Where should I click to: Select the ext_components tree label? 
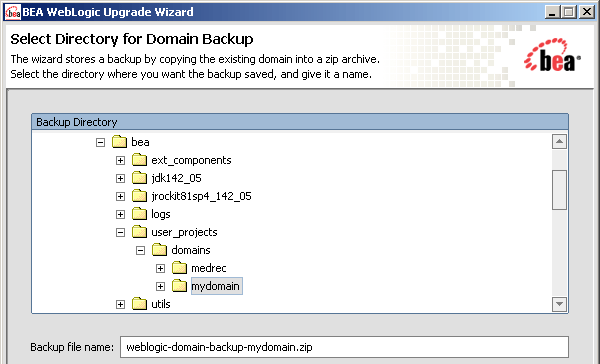pyautogui.click(x=191, y=160)
